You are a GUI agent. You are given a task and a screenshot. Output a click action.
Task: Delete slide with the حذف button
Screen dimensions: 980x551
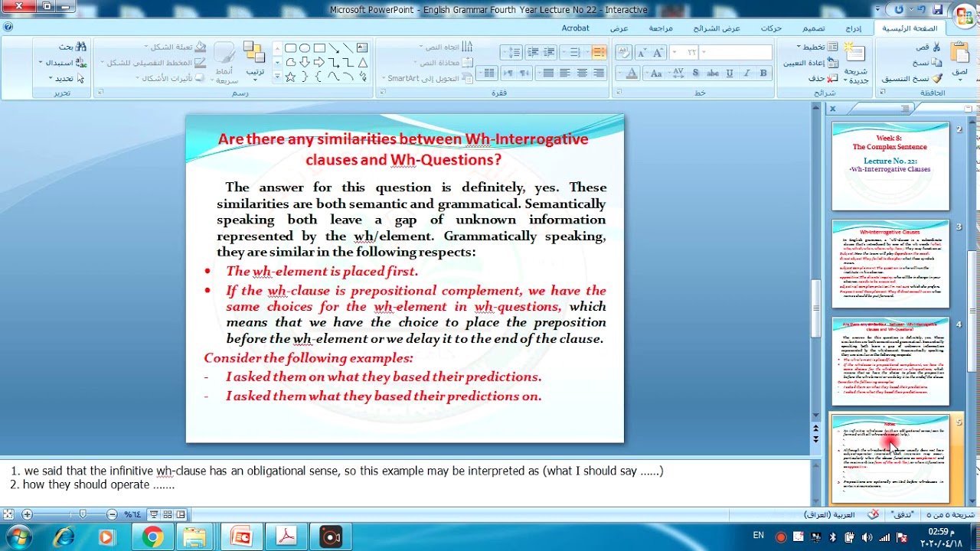(x=823, y=78)
